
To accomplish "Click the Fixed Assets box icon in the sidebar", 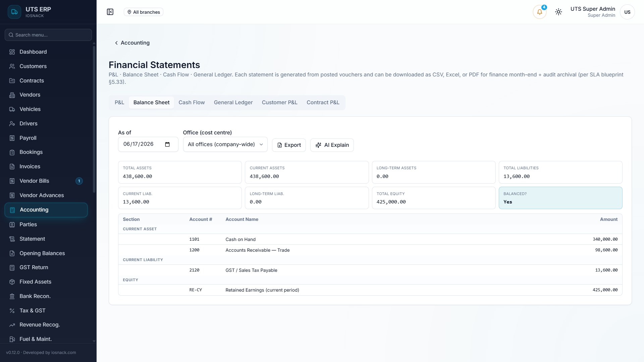I will tap(12, 282).
